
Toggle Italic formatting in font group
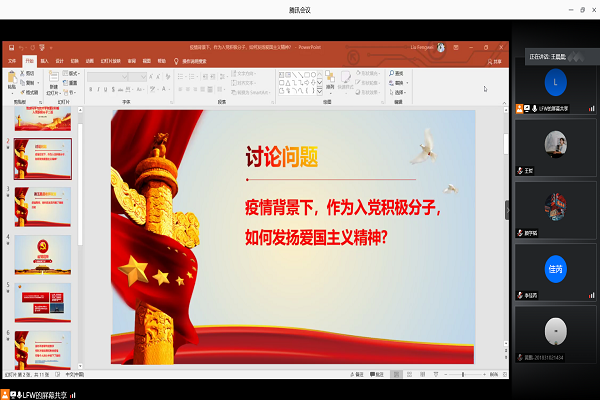(98, 89)
